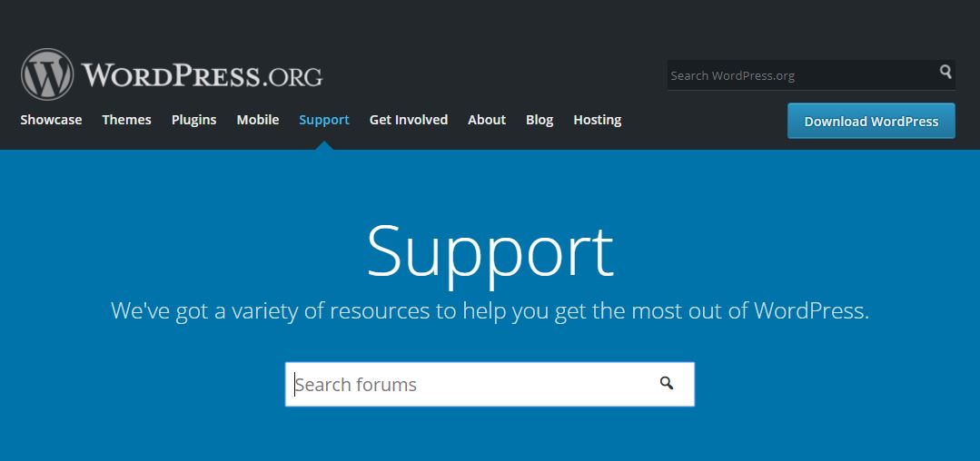This screenshot has height=461, width=980.
Task: Go to the Hosting page
Action: 598,120
